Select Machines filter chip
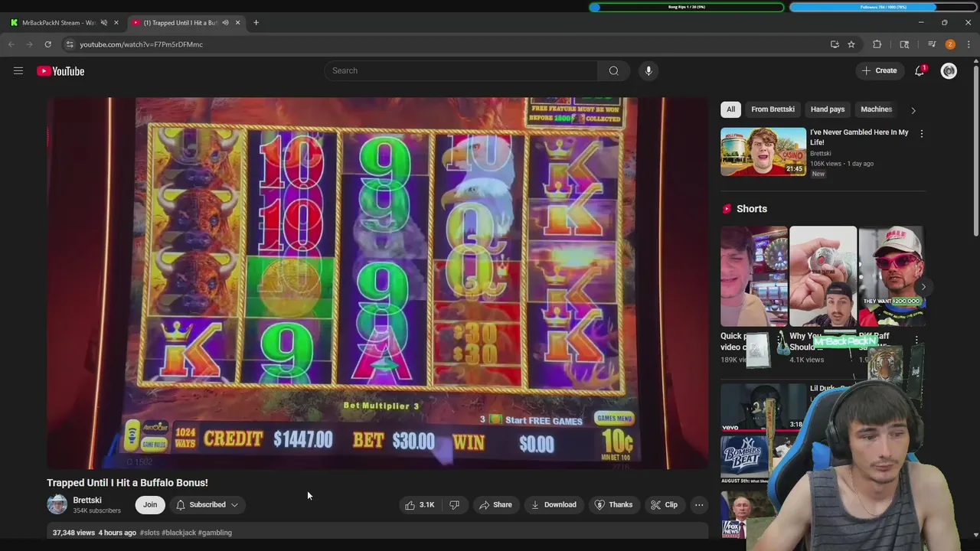980x551 pixels. click(876, 109)
